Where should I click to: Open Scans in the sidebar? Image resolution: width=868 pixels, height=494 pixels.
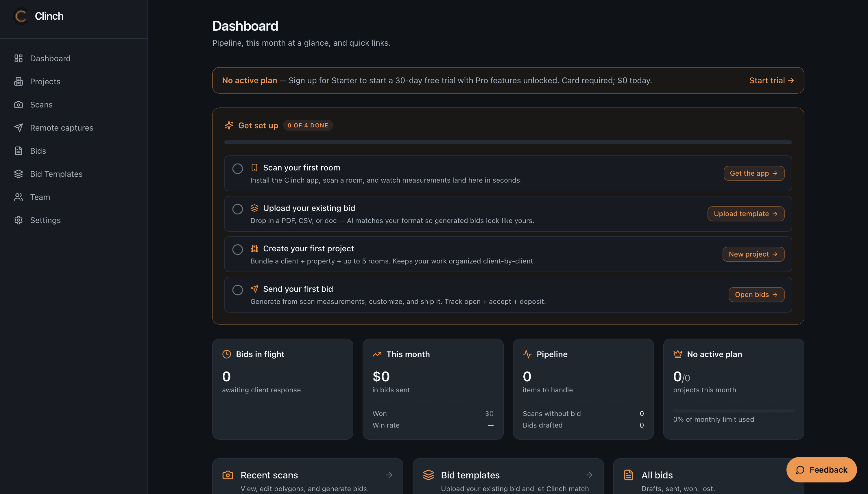74,105
